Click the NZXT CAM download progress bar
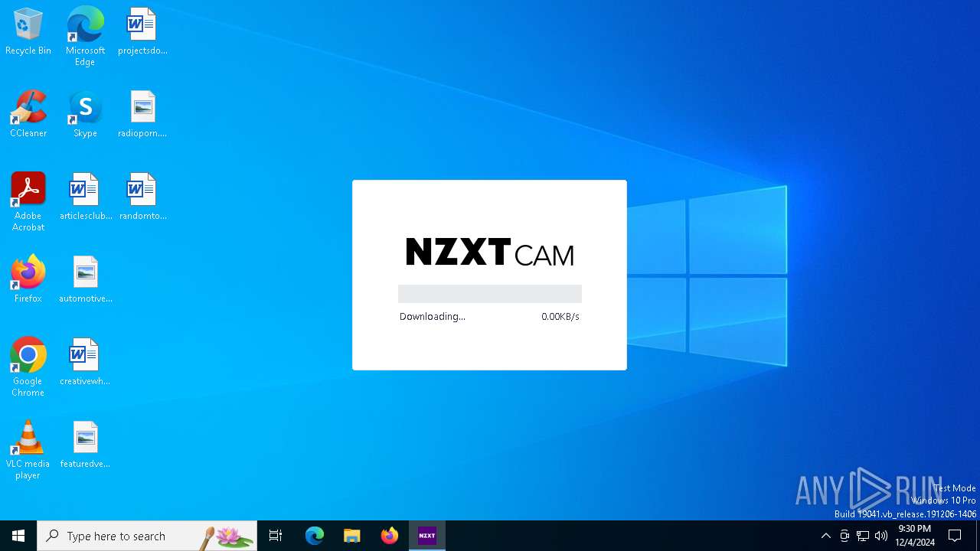Screen dimensions: 980x551 [x=490, y=294]
